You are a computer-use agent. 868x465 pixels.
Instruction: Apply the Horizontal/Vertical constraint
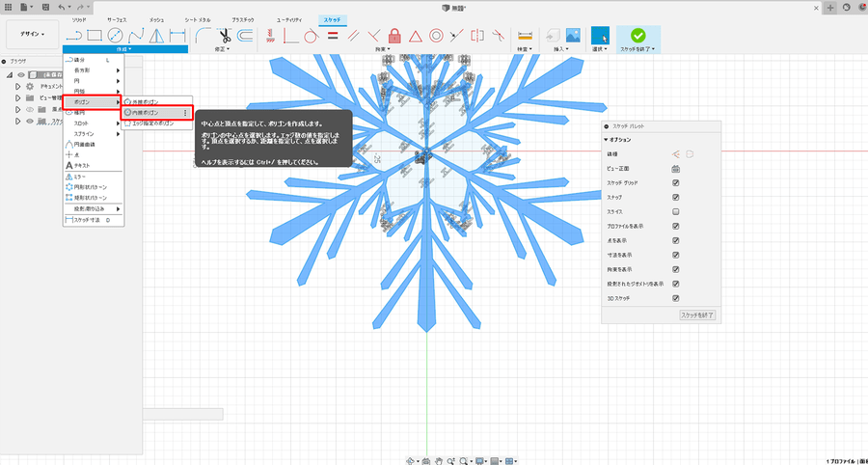tap(271, 36)
